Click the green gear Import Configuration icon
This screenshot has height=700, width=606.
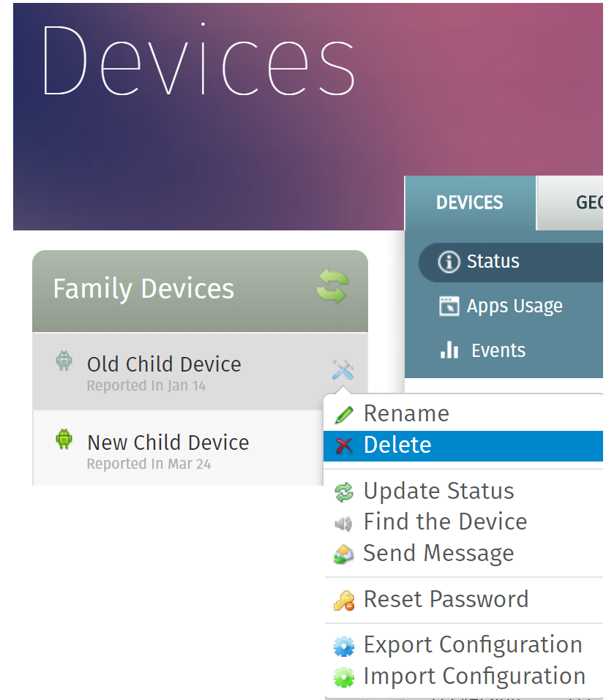[344, 677]
